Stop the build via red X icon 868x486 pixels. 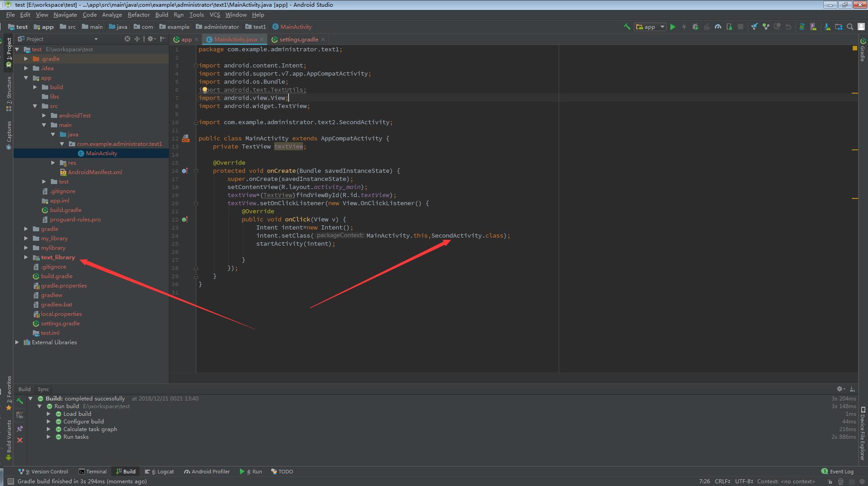pyautogui.click(x=20, y=440)
